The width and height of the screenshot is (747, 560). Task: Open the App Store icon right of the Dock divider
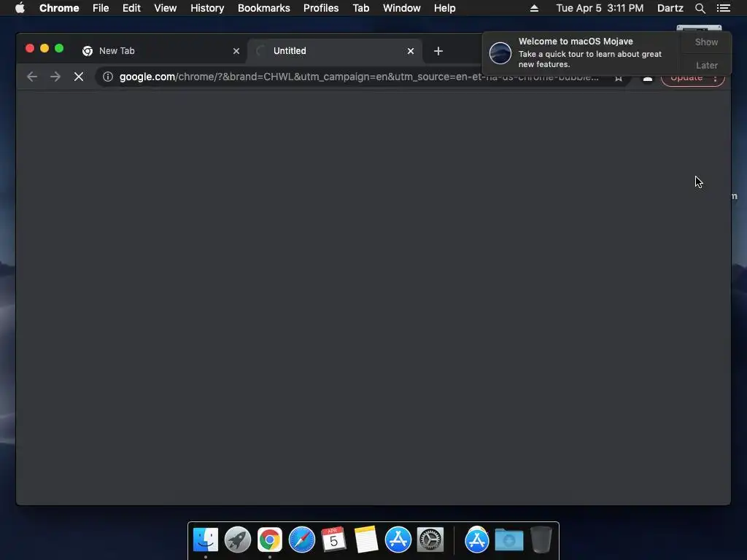point(477,540)
